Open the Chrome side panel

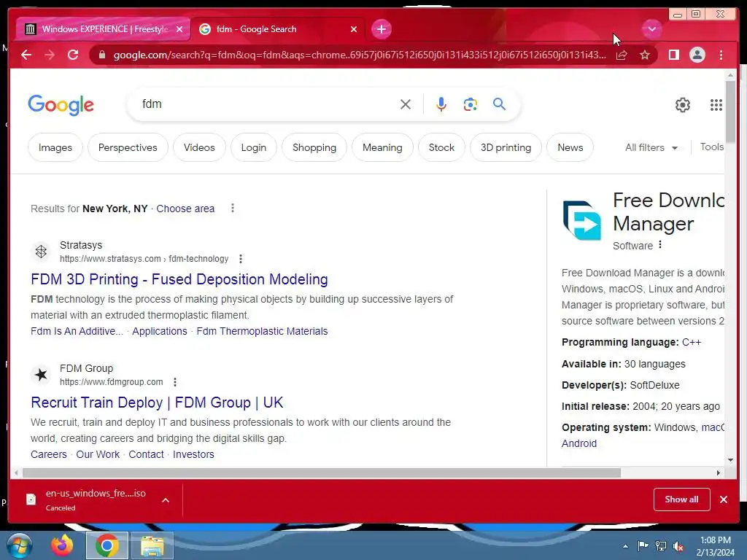[x=673, y=55]
